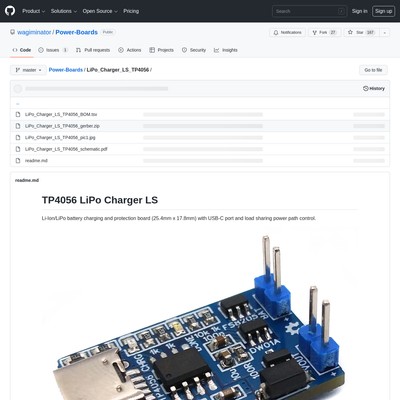This screenshot has height=400, width=400.
Task: Click the Notifications bell button
Action: point(287,32)
